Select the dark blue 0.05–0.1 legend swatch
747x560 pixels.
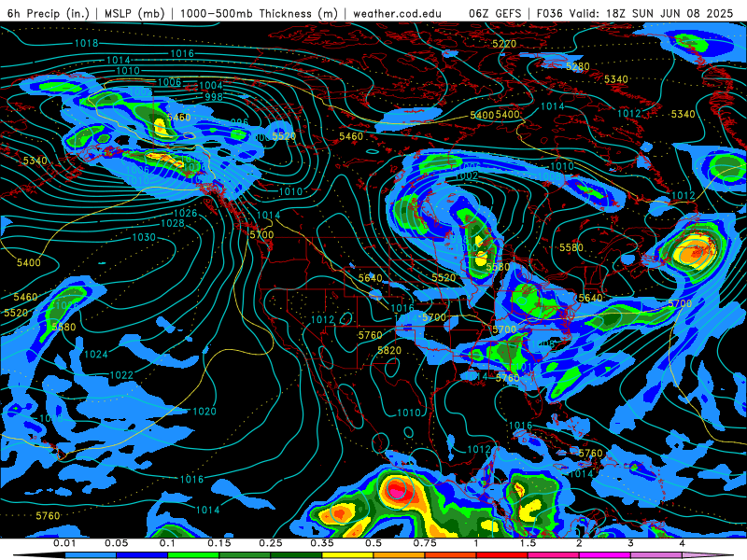(x=142, y=555)
